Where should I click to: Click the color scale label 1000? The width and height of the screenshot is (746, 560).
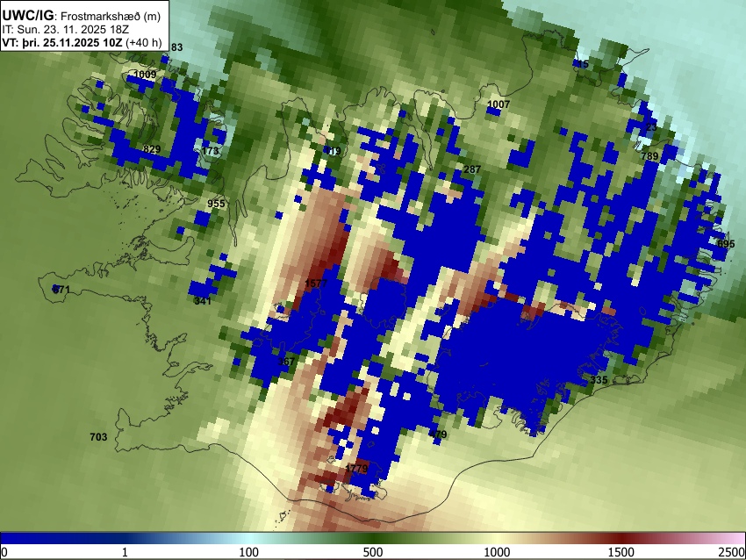tap(497, 552)
